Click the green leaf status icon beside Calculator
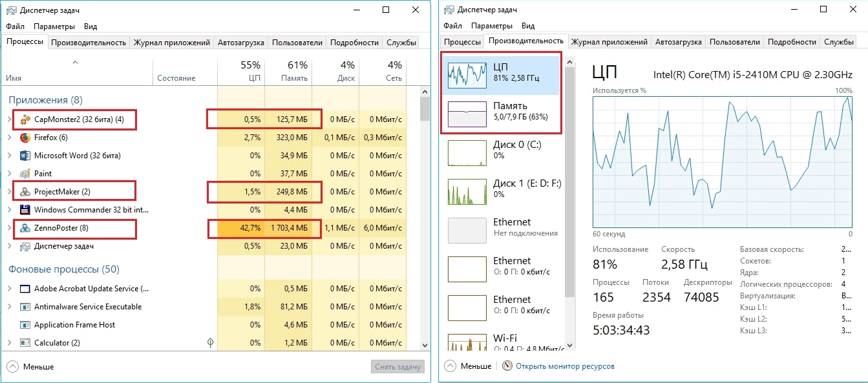Screen dimensions: 868x383 pyautogui.click(x=210, y=342)
